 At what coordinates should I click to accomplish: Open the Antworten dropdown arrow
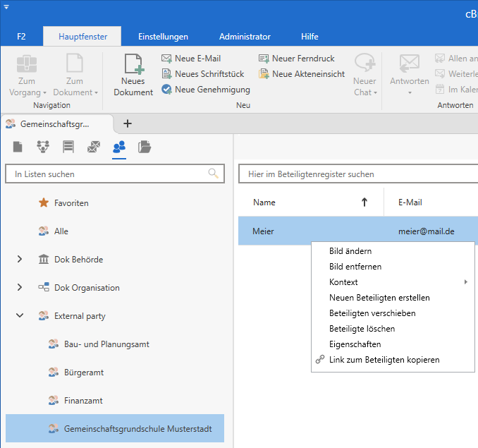[410, 92]
